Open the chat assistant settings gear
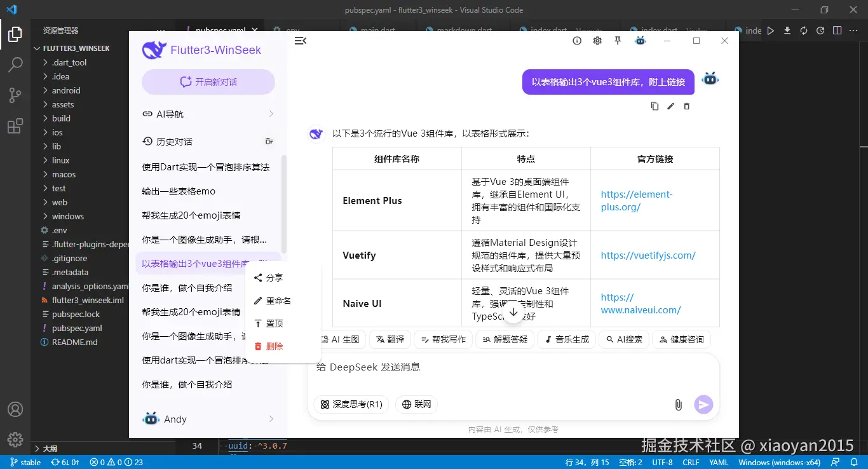 pos(596,40)
